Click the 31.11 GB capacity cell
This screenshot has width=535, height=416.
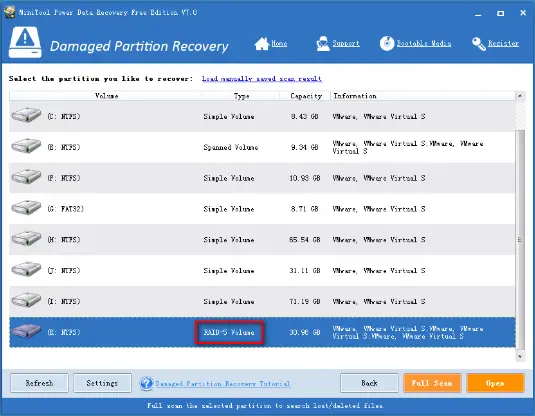tap(305, 271)
